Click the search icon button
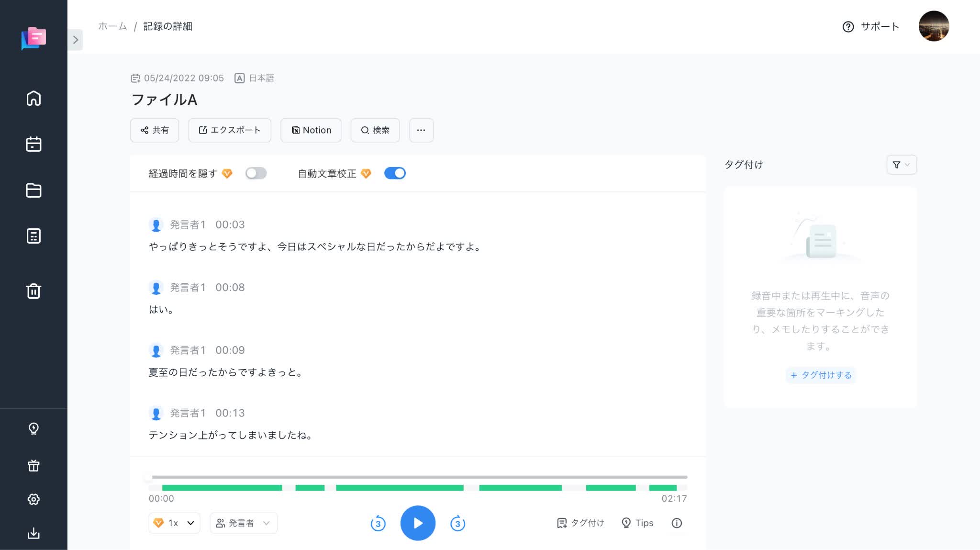The image size is (980, 550). click(376, 130)
